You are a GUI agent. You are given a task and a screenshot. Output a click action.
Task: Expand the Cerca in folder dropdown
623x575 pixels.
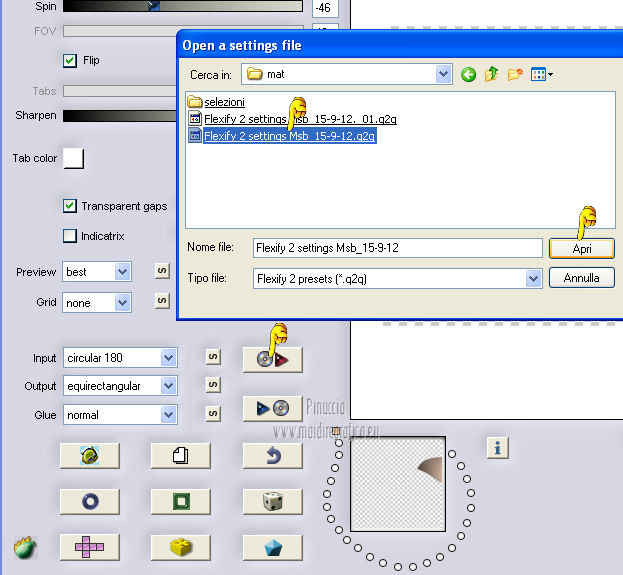pyautogui.click(x=443, y=74)
